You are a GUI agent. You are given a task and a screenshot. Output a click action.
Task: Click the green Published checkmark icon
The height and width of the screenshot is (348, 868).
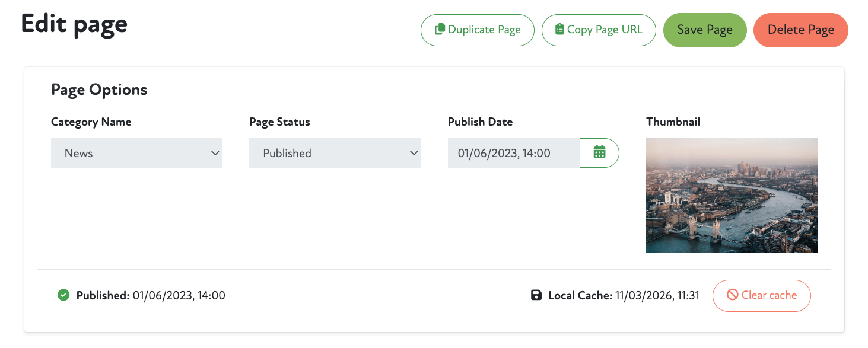point(63,295)
